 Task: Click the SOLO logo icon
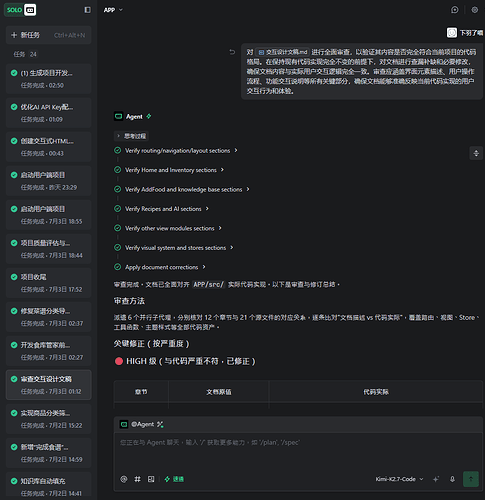point(20,10)
